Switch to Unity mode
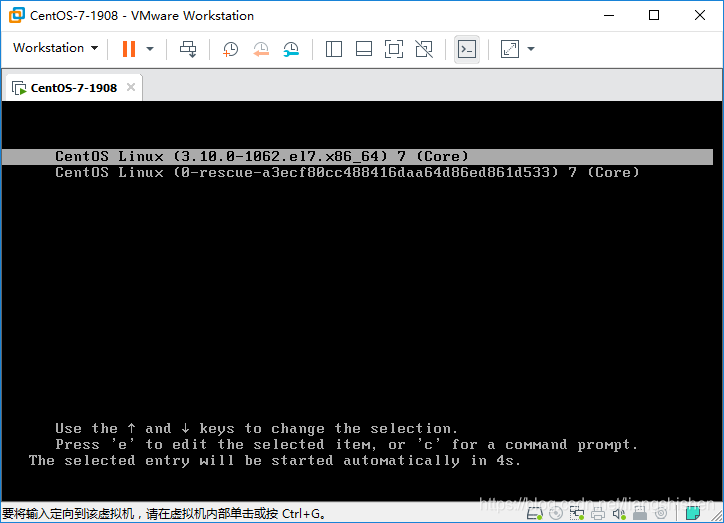Viewport: 724px width, 523px height. click(424, 49)
